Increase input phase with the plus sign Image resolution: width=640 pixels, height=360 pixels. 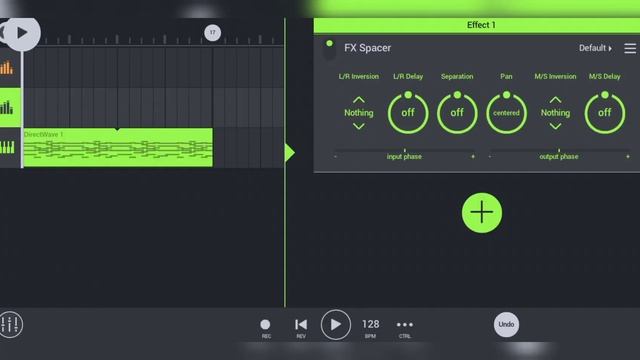coord(473,156)
